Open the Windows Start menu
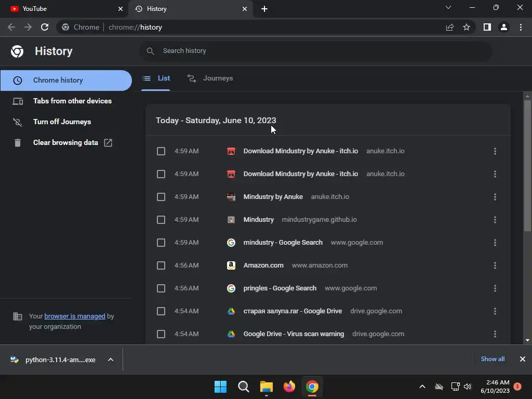This screenshot has width=532, height=399. pyautogui.click(x=220, y=387)
